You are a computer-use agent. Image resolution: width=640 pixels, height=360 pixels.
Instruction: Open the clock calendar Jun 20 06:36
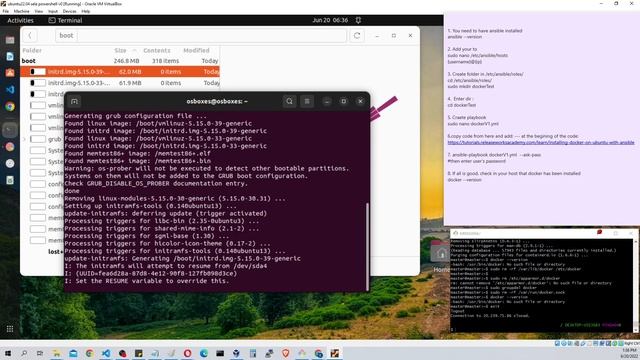click(x=330, y=20)
